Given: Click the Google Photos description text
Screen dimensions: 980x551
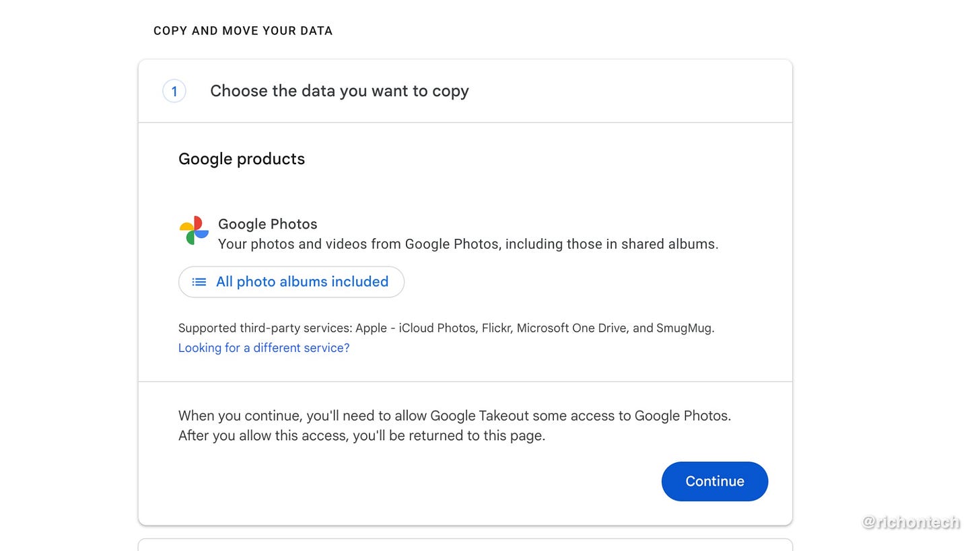Looking at the screenshot, I should 468,244.
